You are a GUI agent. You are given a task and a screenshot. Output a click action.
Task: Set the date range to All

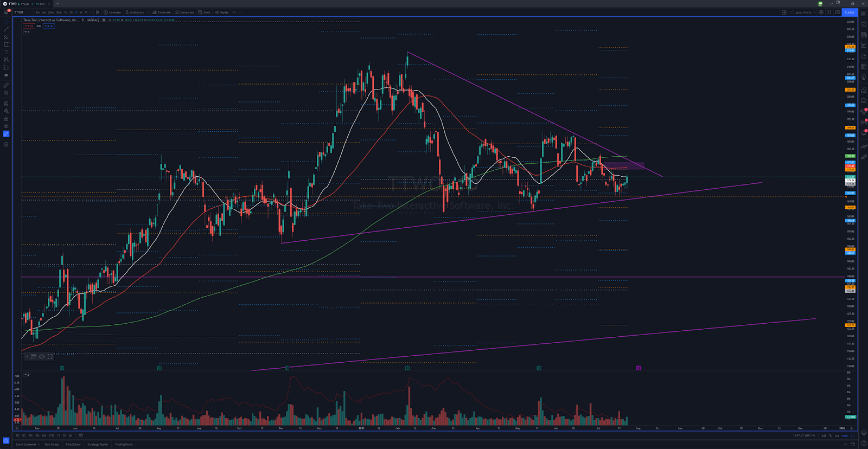(70, 435)
